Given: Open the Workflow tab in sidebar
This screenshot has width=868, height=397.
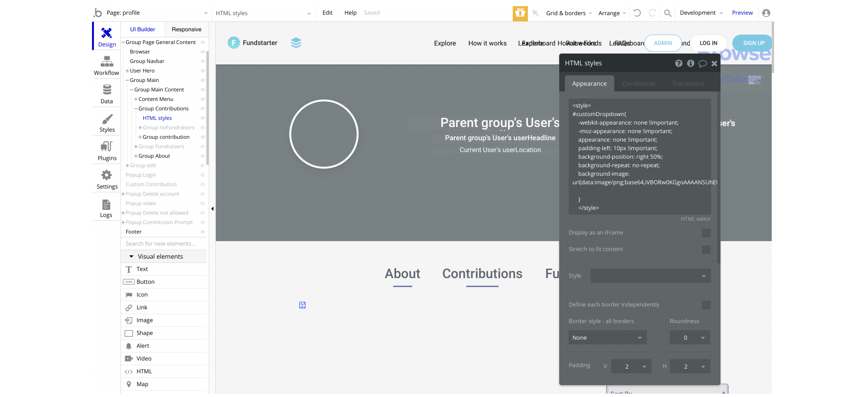Looking at the screenshot, I should tap(107, 65).
